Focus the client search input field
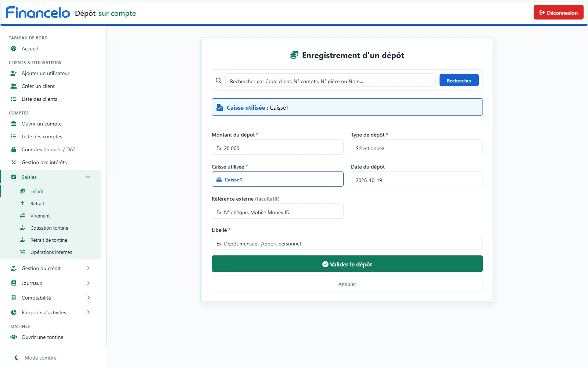The height and width of the screenshot is (368, 588). click(330, 80)
